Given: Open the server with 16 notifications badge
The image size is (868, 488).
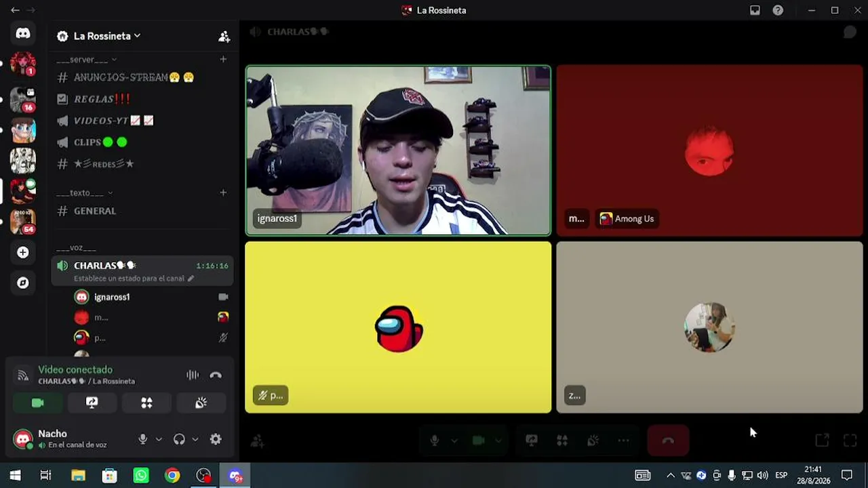Looking at the screenshot, I should click(23, 99).
